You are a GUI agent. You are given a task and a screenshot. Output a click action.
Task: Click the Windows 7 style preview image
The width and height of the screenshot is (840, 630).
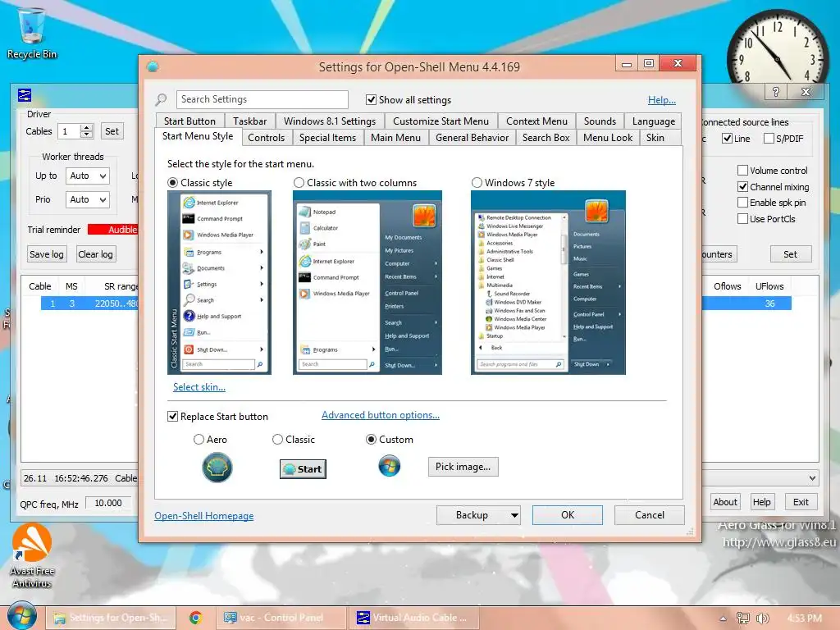[x=548, y=282]
